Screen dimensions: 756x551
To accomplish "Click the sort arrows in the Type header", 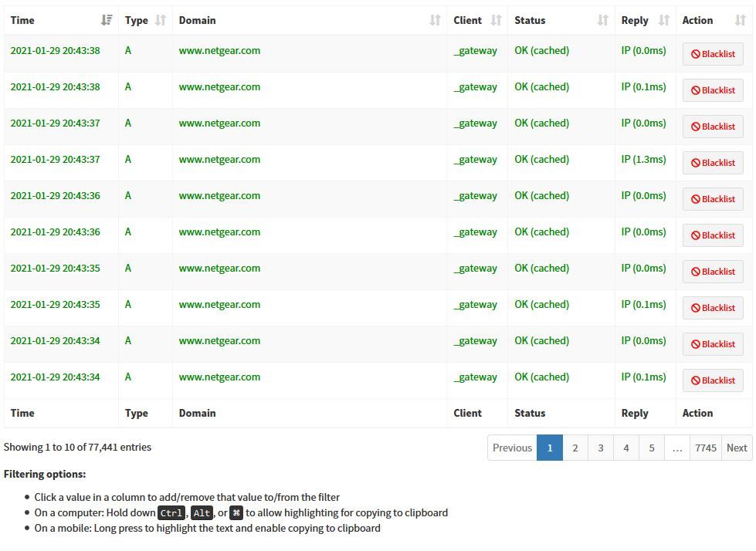I will pyautogui.click(x=161, y=20).
